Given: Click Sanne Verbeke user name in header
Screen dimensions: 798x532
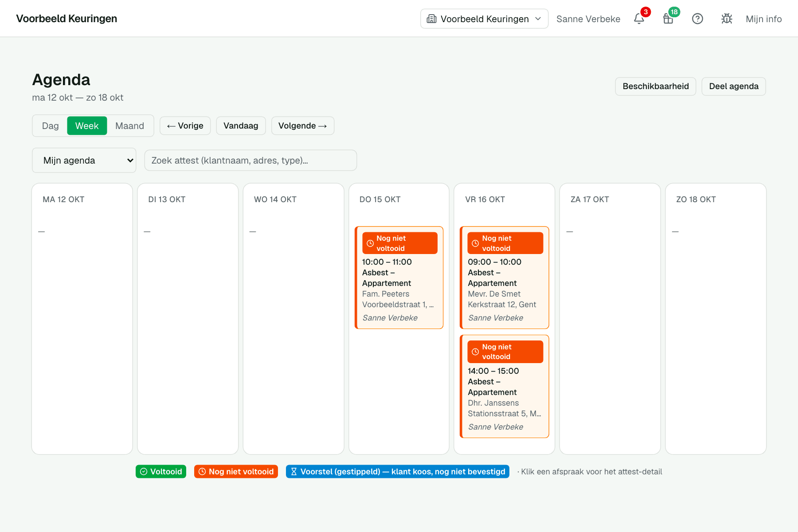Looking at the screenshot, I should 588,19.
